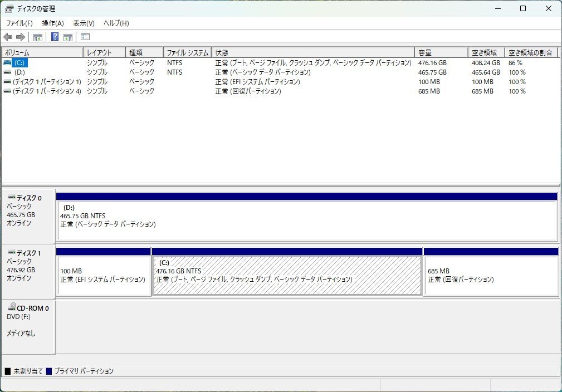The width and height of the screenshot is (562, 392).
Task: Click the Back arrow toolbar icon
Action: (x=8, y=37)
